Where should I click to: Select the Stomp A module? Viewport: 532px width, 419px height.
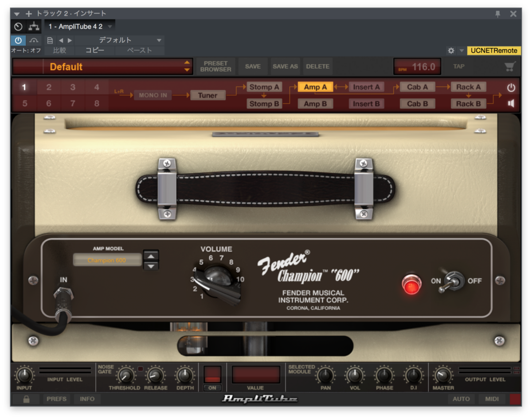264,87
